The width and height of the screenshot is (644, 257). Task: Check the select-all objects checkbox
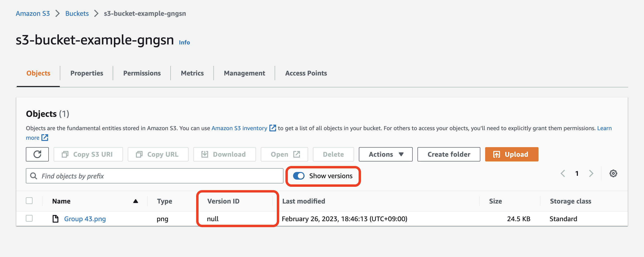click(x=29, y=201)
